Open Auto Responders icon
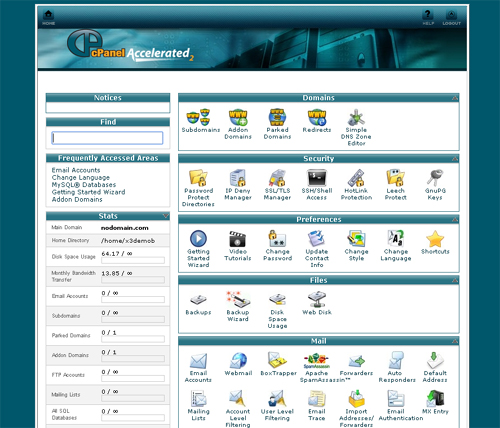Viewport: 500px width, 428px height. point(395,361)
